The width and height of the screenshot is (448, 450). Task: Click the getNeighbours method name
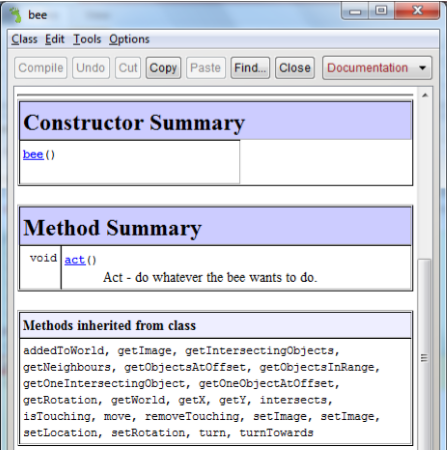pyautogui.click(x=67, y=367)
